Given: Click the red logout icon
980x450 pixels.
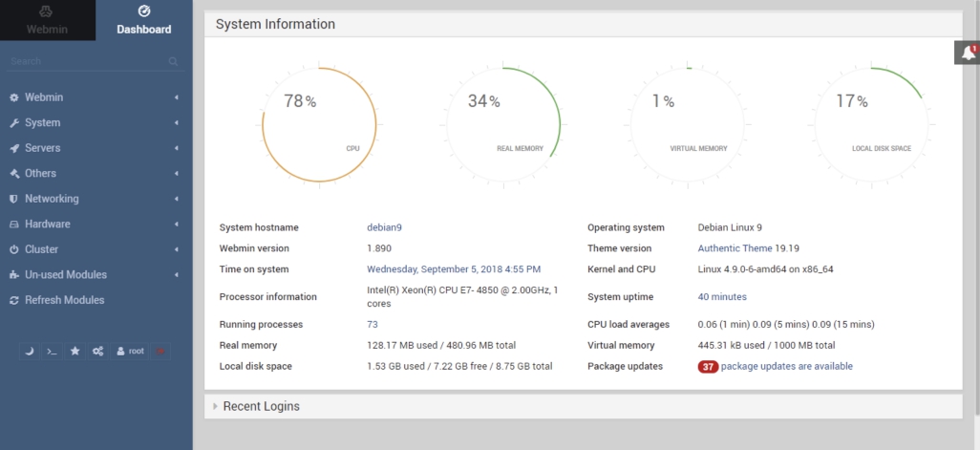Looking at the screenshot, I should [160, 352].
